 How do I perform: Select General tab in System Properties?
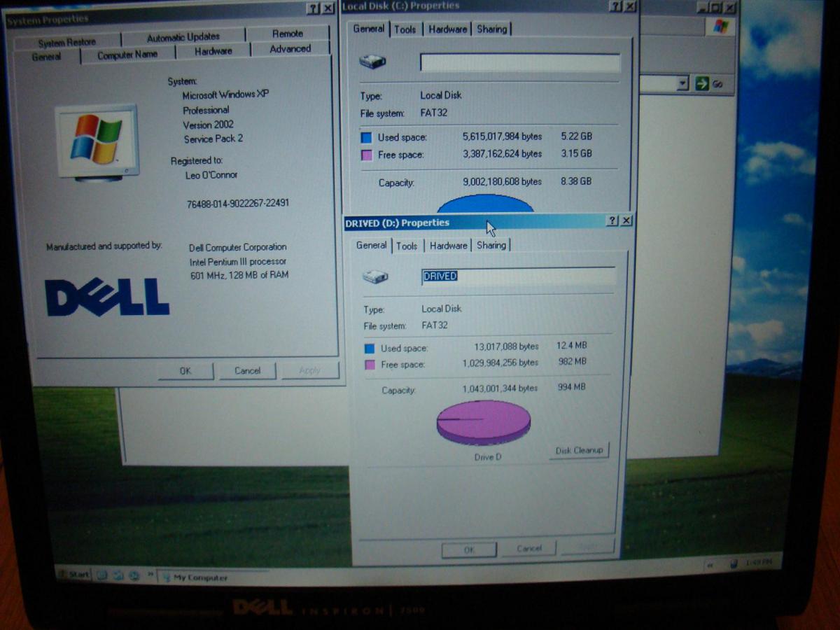(46, 57)
